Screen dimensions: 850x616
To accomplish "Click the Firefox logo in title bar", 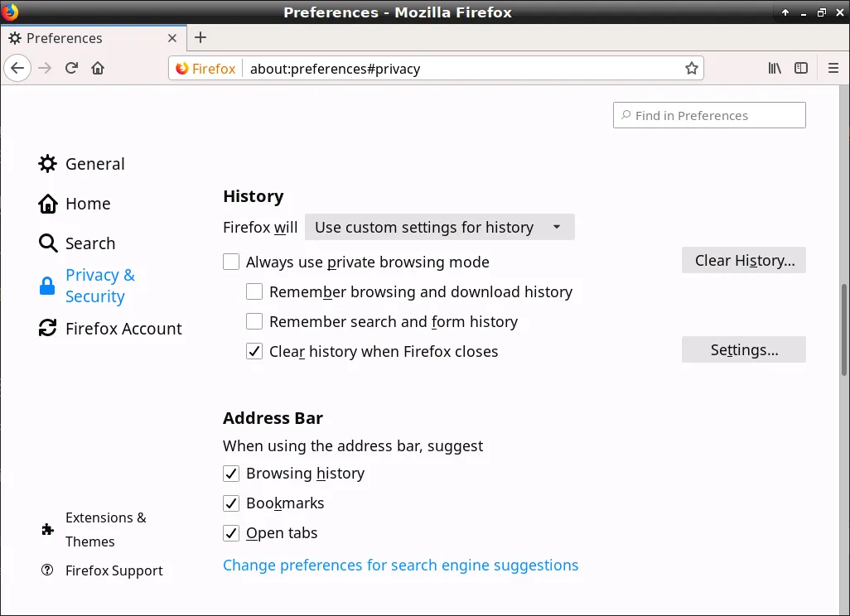I will (10, 12).
